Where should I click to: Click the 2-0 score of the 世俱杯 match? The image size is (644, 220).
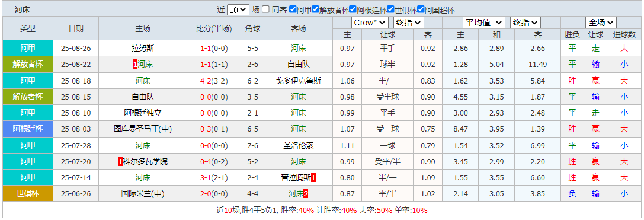[206, 194]
